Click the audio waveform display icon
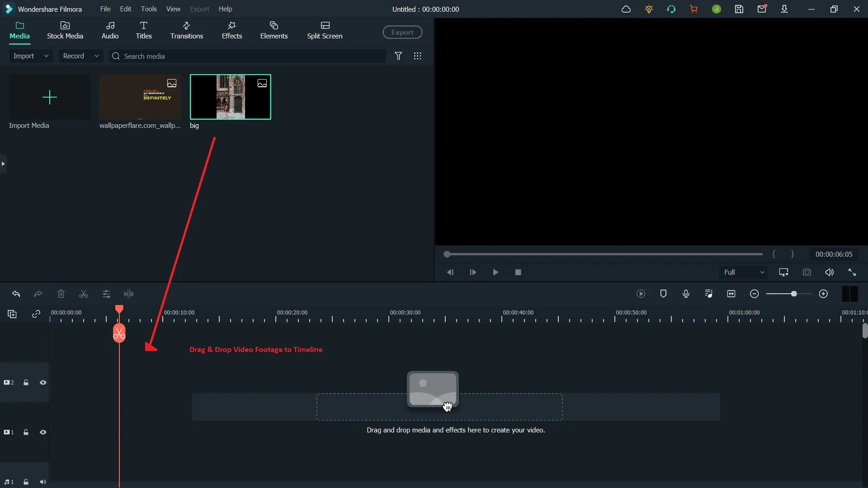This screenshot has width=868, height=488. click(x=129, y=293)
